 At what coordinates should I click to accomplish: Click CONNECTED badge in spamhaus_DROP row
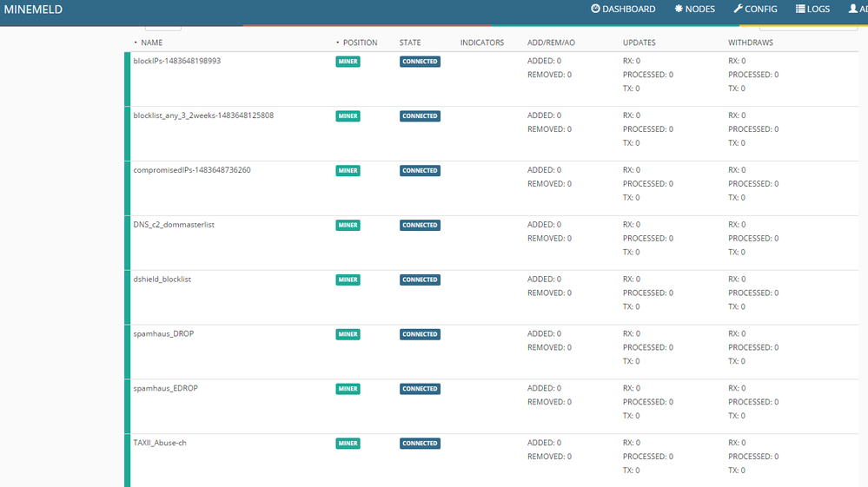coord(420,334)
